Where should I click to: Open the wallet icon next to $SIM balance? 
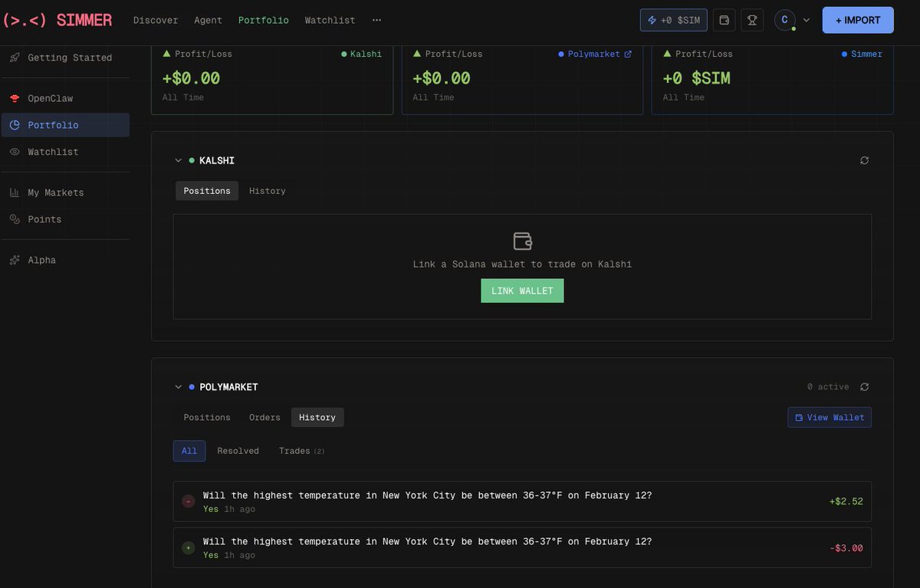[724, 20]
